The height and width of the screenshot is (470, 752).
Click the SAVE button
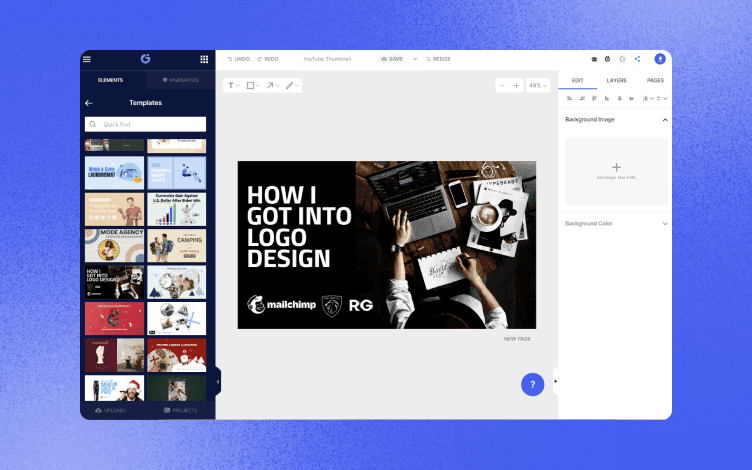coord(392,59)
